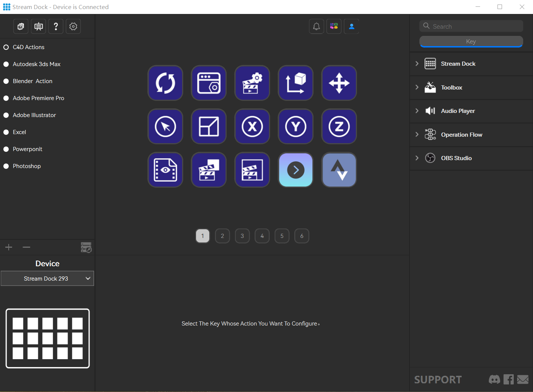Click the device key grid thumbnail
This screenshot has width=533, height=392.
tap(48, 338)
